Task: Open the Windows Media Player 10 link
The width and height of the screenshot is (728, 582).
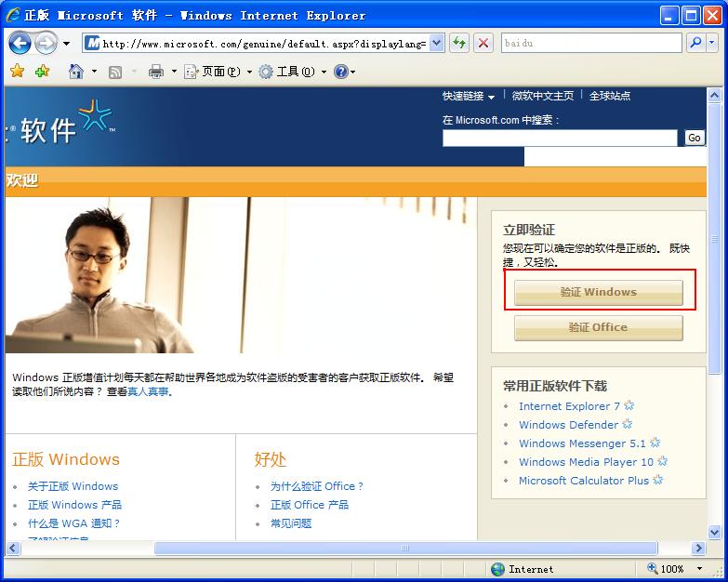Action: pyautogui.click(x=586, y=462)
